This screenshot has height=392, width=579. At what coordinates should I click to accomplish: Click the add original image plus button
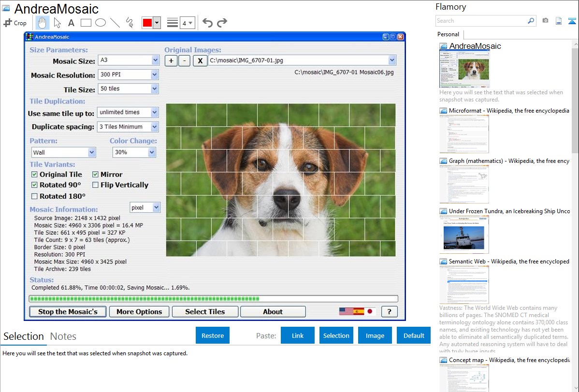pos(171,60)
